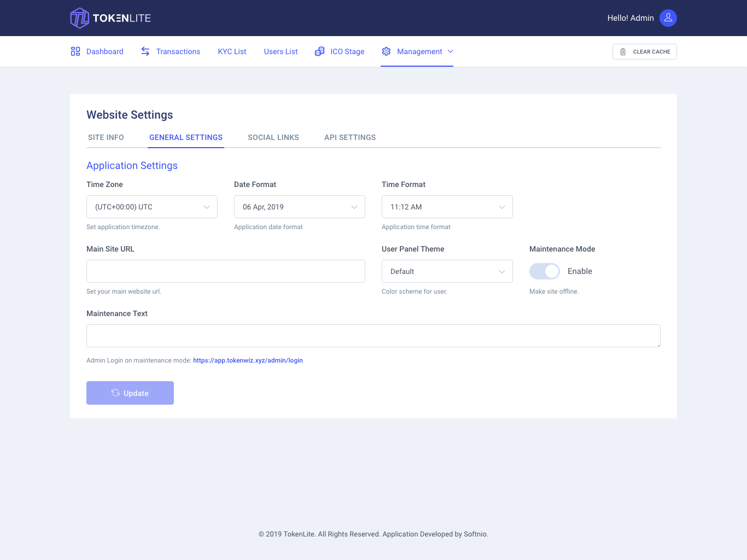Click the TokenLite logo icon

pos(80,18)
